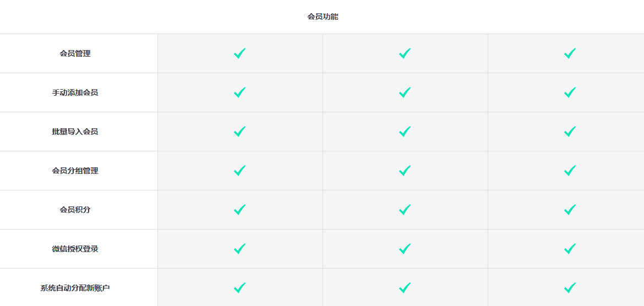Click first-column checkmark for 系统自动分配新账户
This screenshot has width=644, height=306.
pyautogui.click(x=239, y=287)
